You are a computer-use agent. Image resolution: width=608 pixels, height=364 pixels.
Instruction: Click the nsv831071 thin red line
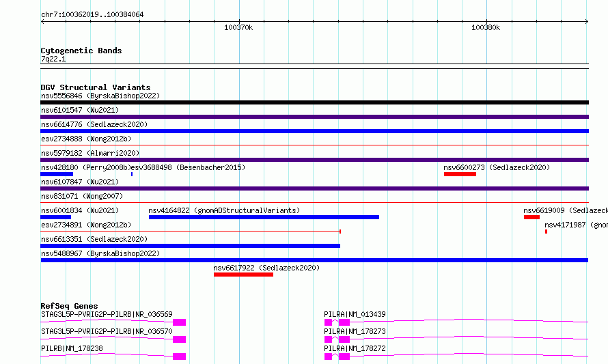click(314, 202)
